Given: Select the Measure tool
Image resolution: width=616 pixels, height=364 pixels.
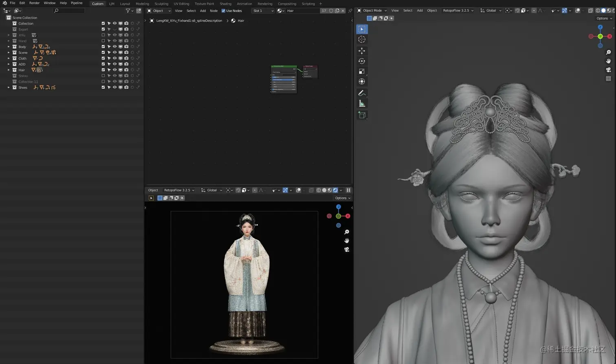Looking at the screenshot, I should (x=361, y=104).
